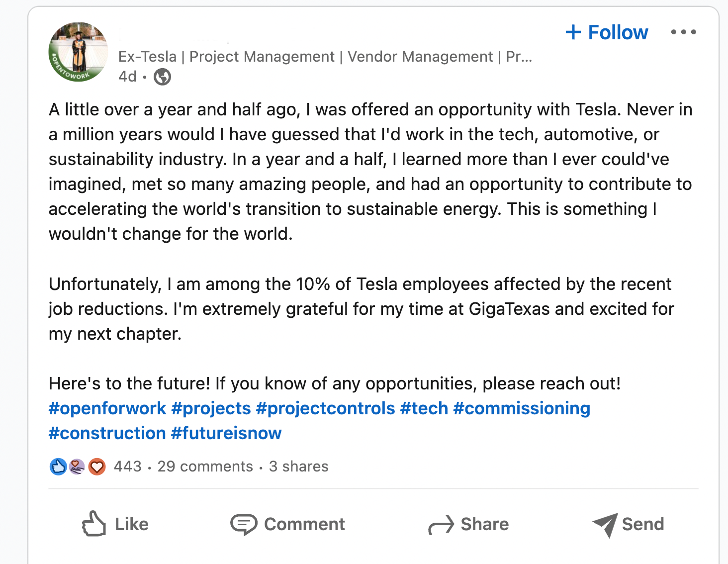Image resolution: width=728 pixels, height=564 pixels.
Task: Like this post with the thumbs-up icon
Action: pos(94,524)
